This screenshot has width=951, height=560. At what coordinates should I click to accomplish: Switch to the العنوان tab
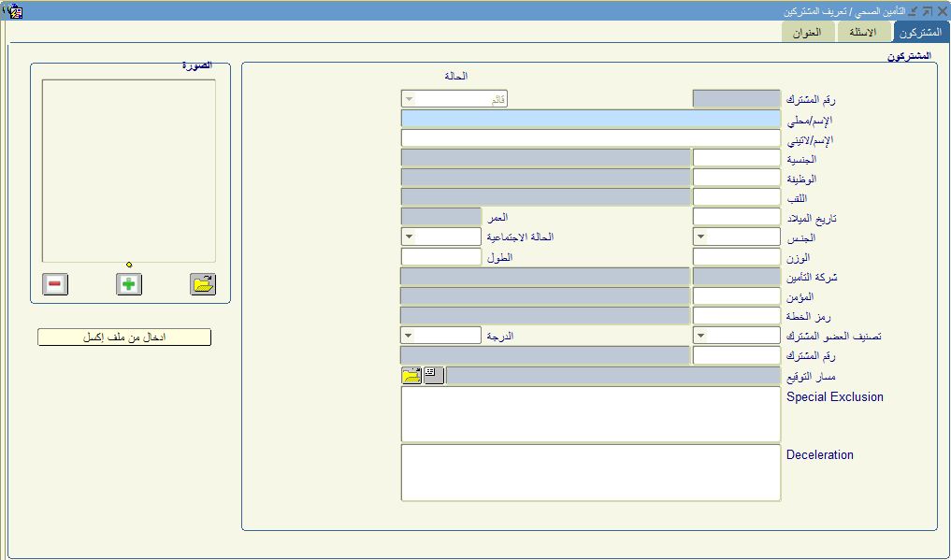[x=807, y=33]
